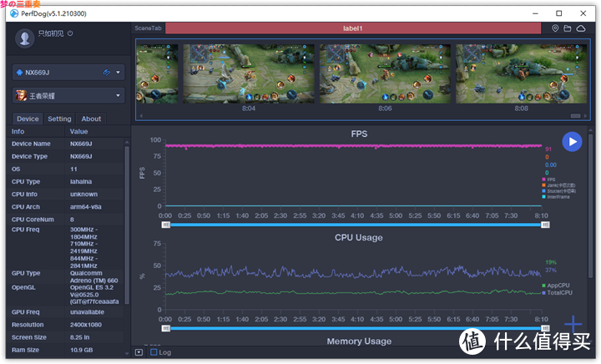Select the screenshot thumbnail at 8:08
This screenshot has height=364, width=601.
(521, 73)
